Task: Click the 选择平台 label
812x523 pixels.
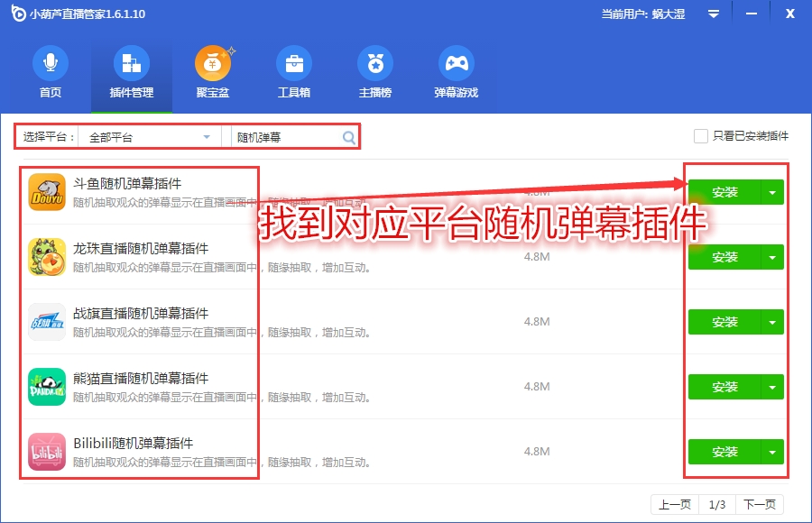Action: click(48, 137)
